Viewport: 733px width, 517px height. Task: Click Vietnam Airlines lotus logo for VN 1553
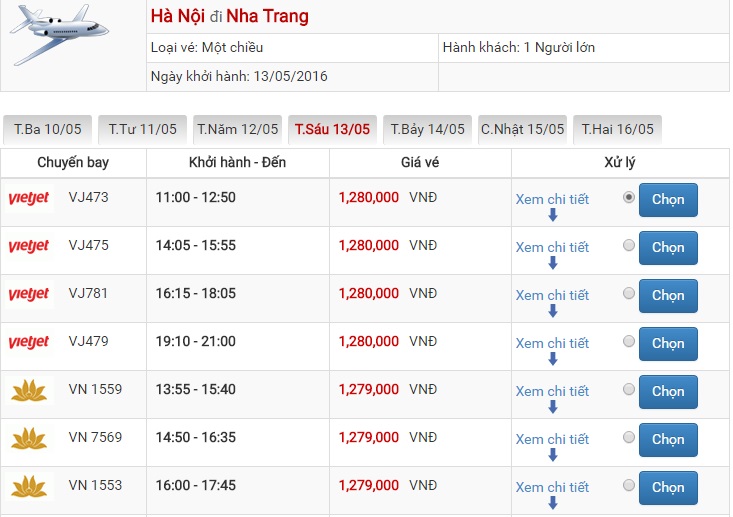point(29,486)
